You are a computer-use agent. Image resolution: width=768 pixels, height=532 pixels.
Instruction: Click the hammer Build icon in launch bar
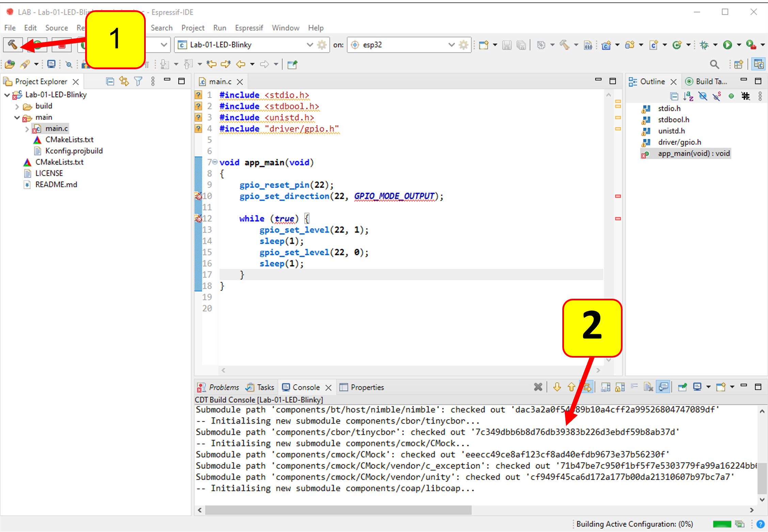[13, 45]
